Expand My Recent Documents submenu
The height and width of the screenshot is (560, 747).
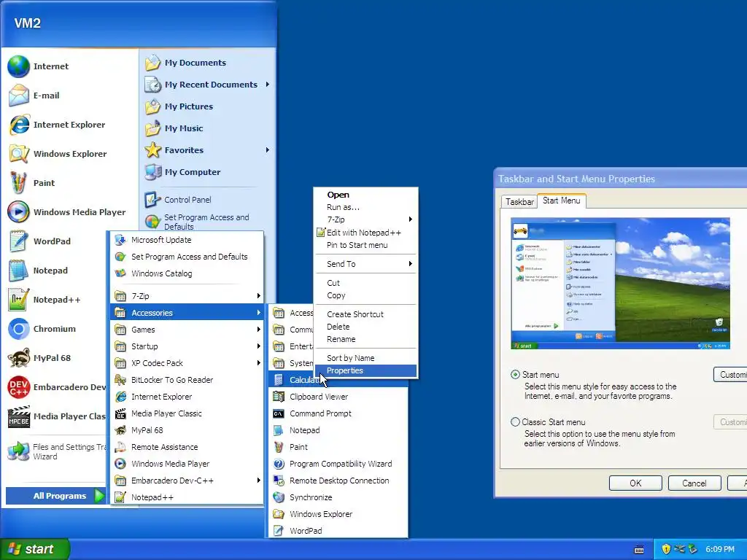point(268,85)
